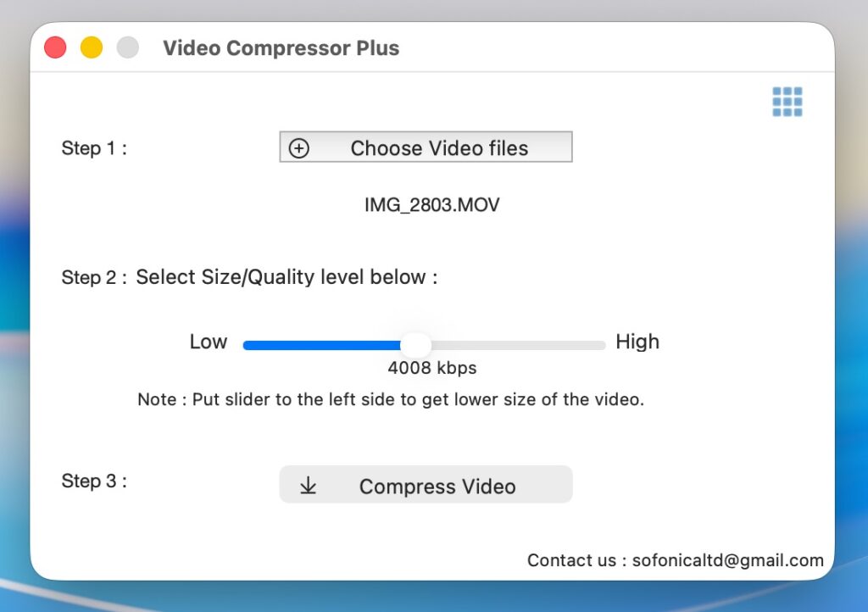The height and width of the screenshot is (612, 868).
Task: Start compression with Compress Video label
Action: click(437, 487)
